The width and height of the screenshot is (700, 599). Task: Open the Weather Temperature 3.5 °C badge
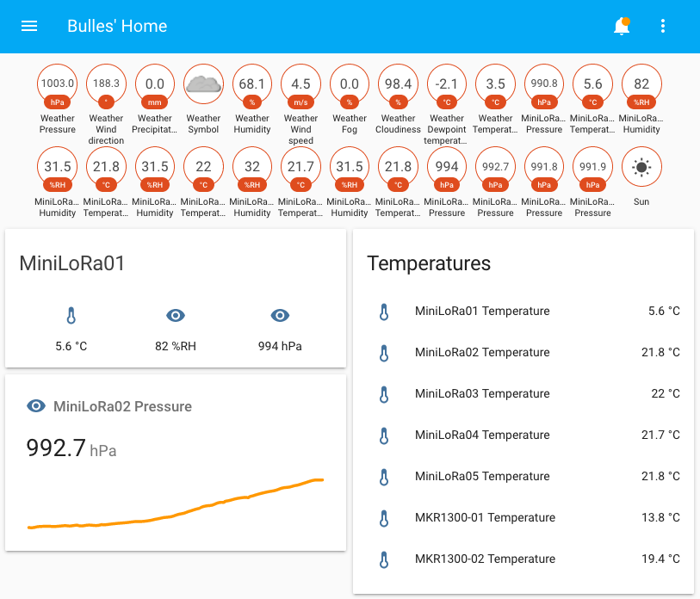pos(495,86)
